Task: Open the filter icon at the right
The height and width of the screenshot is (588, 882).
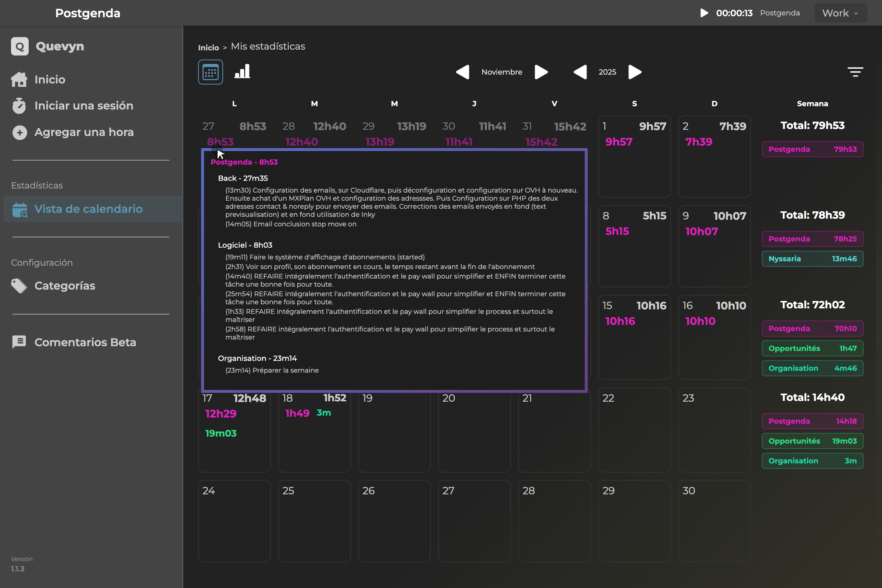Action: point(855,72)
